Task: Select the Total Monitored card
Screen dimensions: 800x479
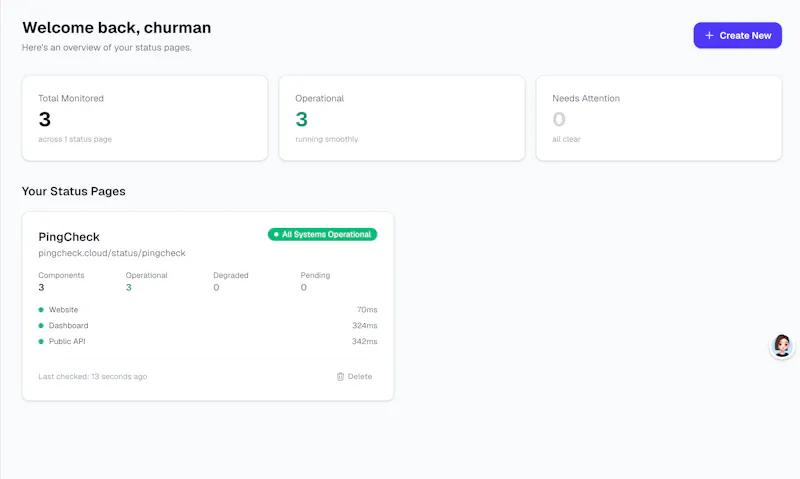Action: (x=145, y=118)
